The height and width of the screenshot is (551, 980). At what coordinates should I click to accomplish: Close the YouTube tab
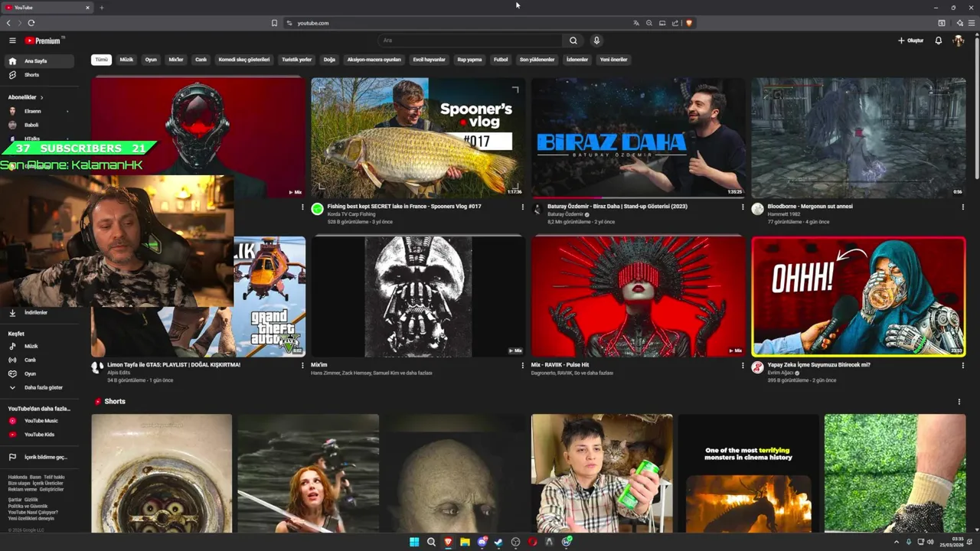coord(87,8)
